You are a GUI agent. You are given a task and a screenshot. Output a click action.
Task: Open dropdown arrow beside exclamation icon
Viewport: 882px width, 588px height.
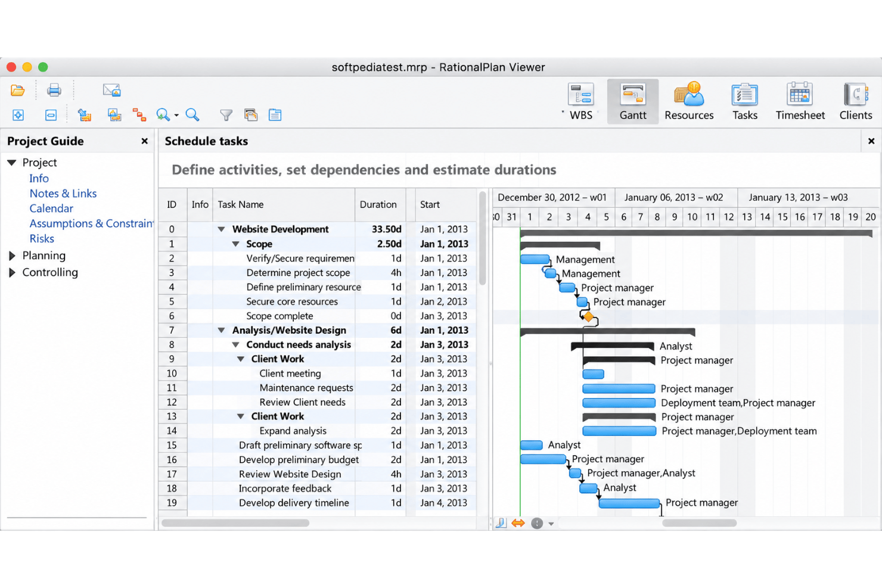click(x=551, y=524)
